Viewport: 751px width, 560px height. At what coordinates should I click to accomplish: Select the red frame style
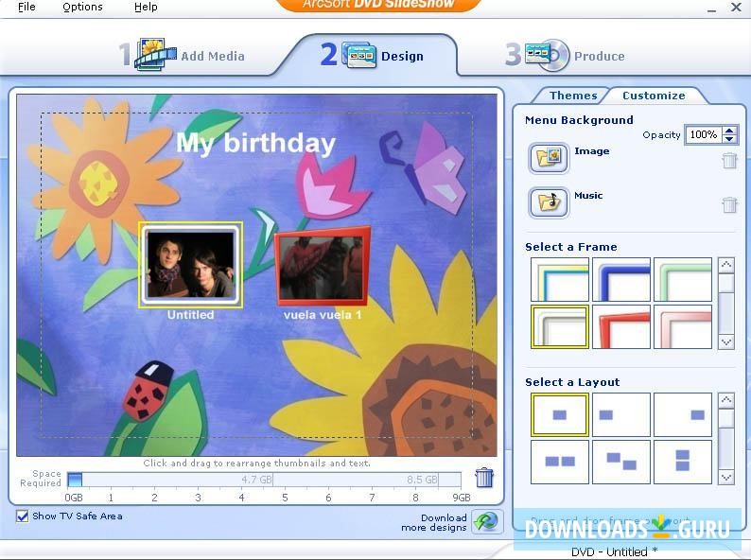pos(621,326)
